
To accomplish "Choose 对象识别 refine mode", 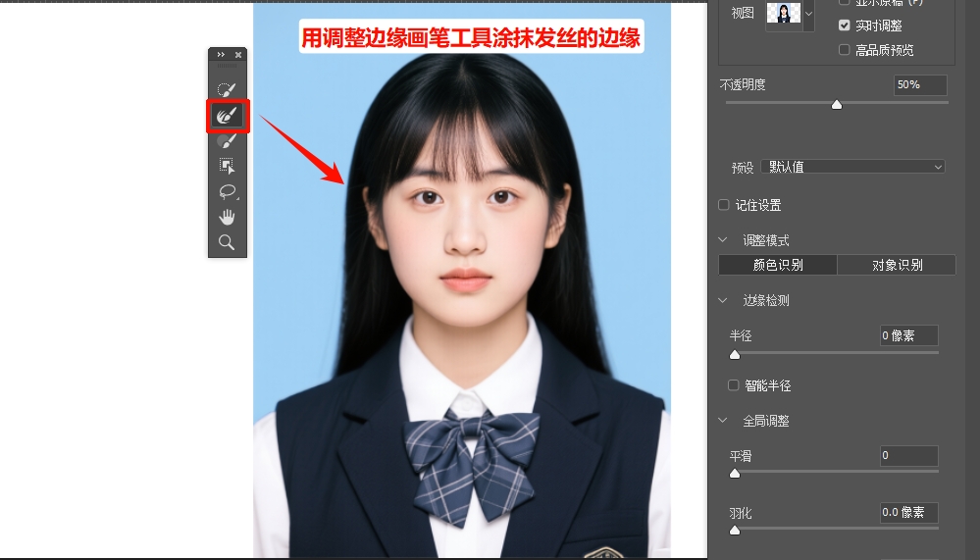I will pyautogui.click(x=897, y=265).
